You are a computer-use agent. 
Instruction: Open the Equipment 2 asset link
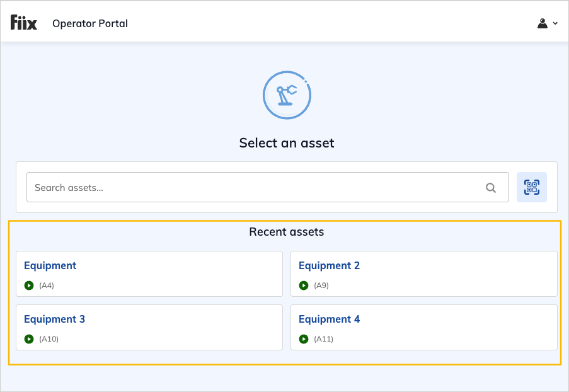[329, 265]
